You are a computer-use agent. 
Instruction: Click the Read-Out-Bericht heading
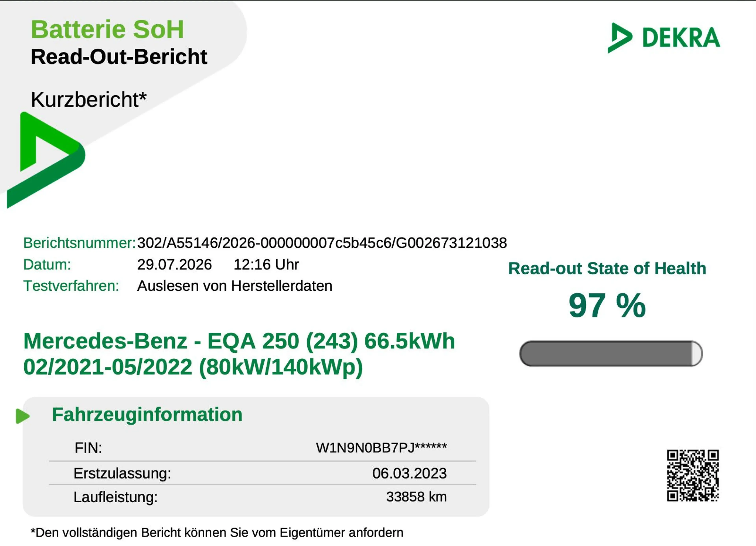(119, 56)
